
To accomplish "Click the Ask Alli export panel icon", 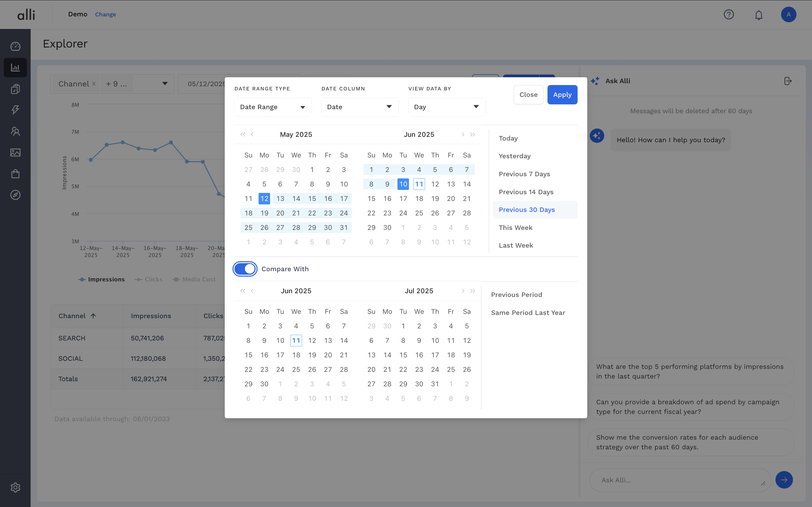I will tap(788, 81).
